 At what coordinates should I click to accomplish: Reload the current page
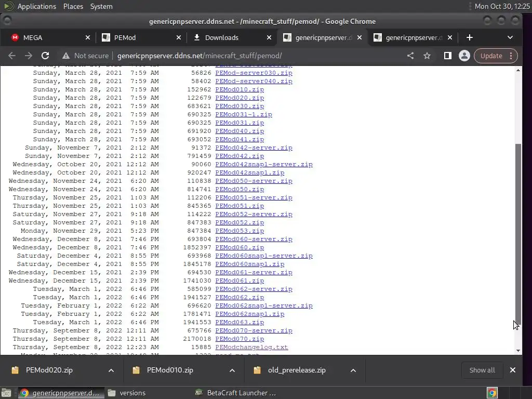pos(45,56)
